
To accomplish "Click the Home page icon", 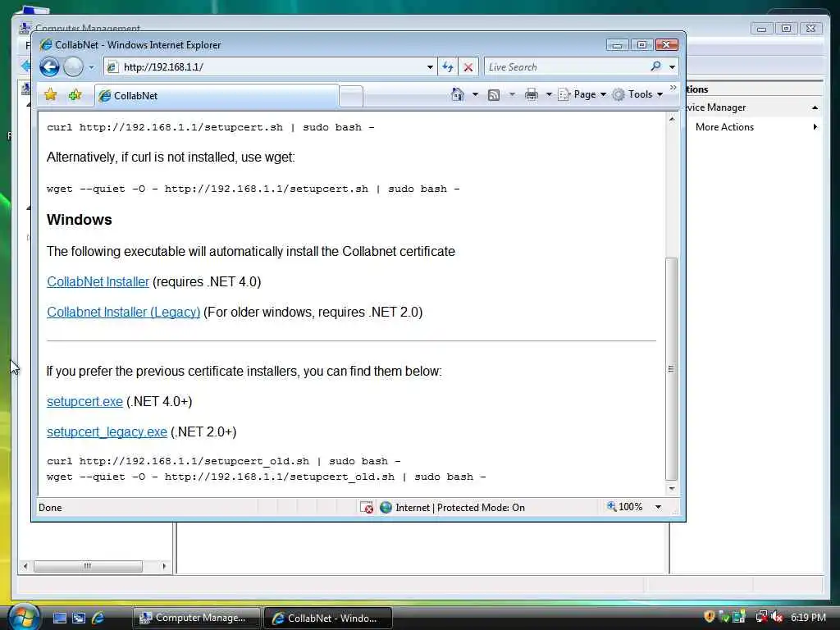I will [458, 94].
